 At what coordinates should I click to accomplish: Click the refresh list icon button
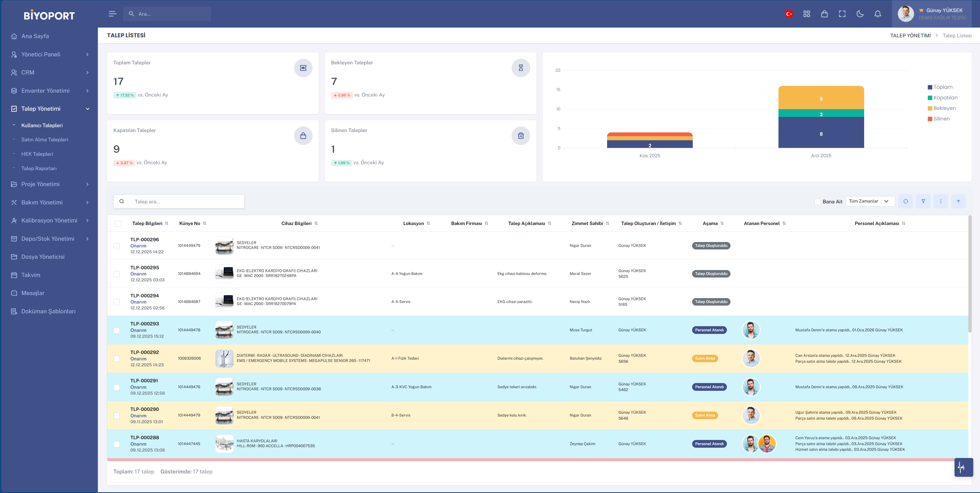(905, 201)
